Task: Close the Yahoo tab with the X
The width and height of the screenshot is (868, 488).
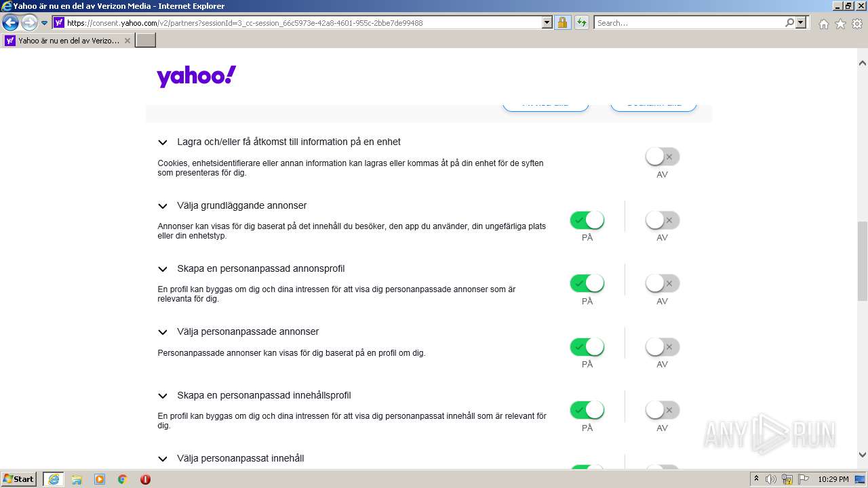Action: [x=127, y=41]
